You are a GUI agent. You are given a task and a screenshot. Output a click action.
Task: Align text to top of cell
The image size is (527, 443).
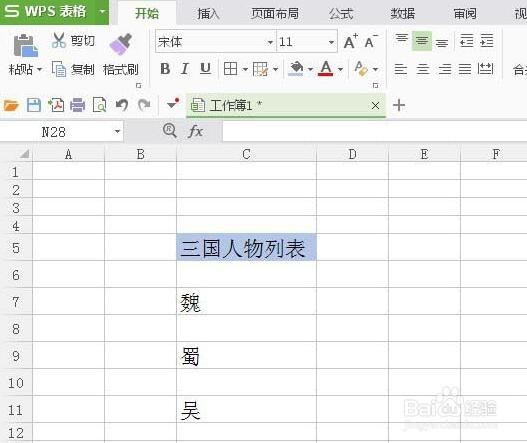(x=401, y=40)
